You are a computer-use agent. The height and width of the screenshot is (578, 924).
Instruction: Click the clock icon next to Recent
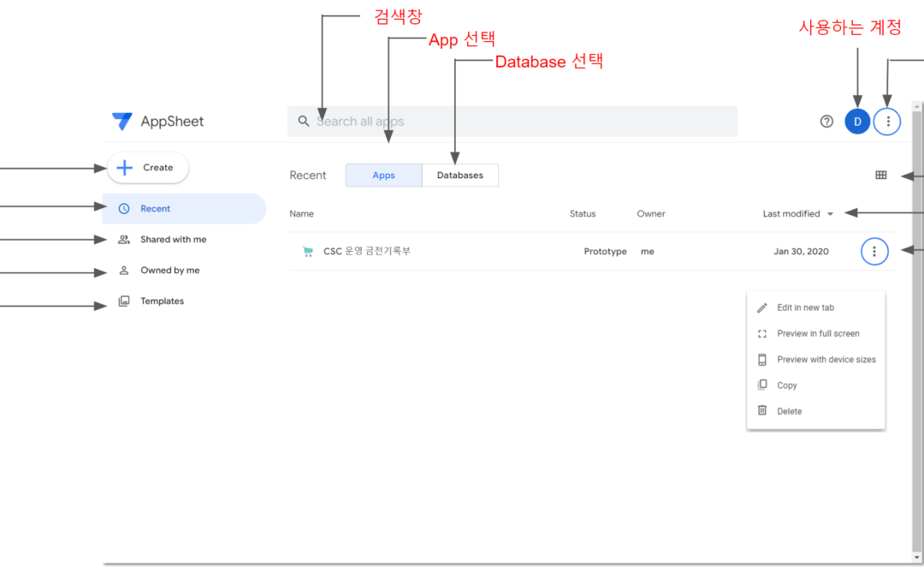pyautogui.click(x=124, y=209)
